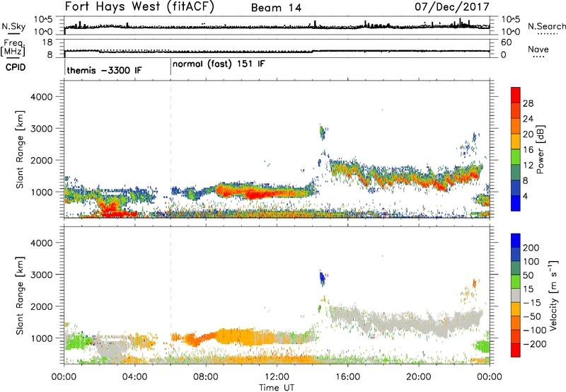Click the '04:00' time axis tick

[135, 377]
